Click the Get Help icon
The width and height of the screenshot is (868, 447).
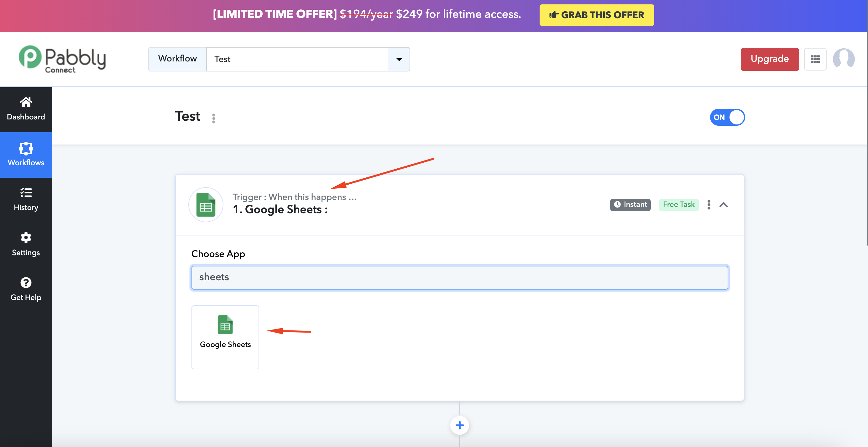tap(26, 282)
